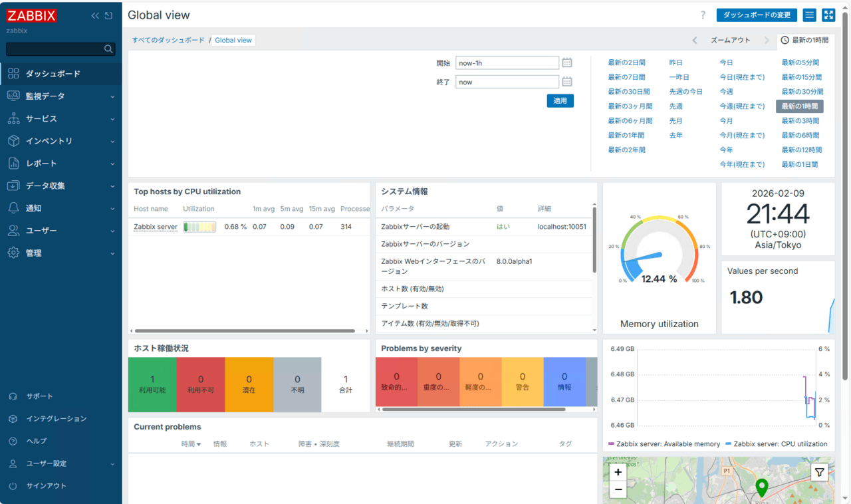851x504 pixels.
Task: Expand the ユーザー設定 menu
Action: (61, 463)
